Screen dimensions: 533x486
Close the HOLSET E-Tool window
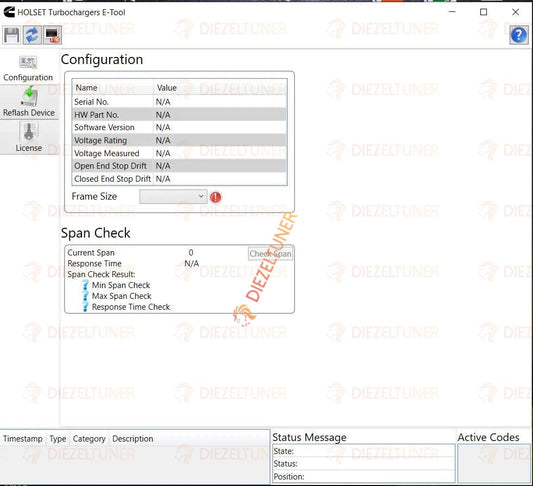(x=515, y=12)
